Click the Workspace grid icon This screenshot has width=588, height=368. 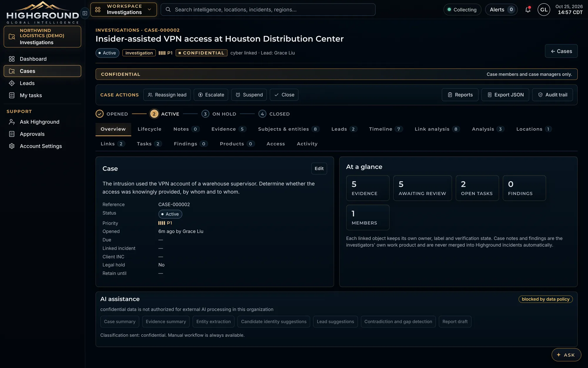click(98, 10)
